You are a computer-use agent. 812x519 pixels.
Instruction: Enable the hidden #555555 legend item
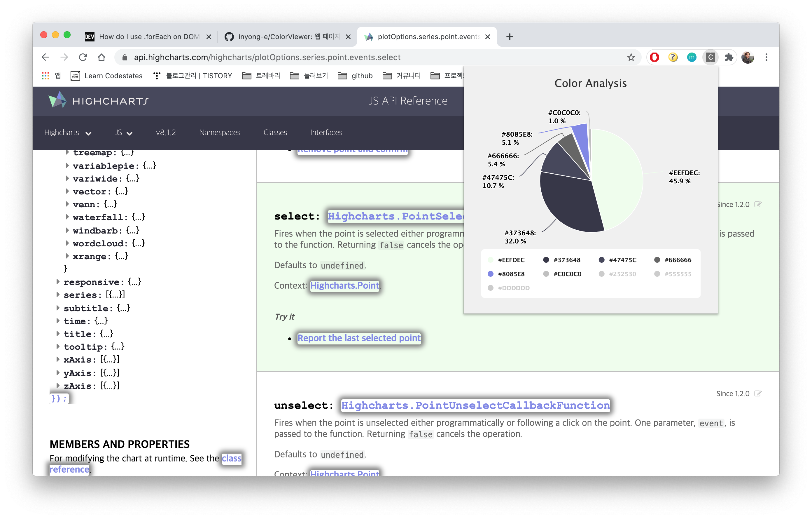(673, 274)
